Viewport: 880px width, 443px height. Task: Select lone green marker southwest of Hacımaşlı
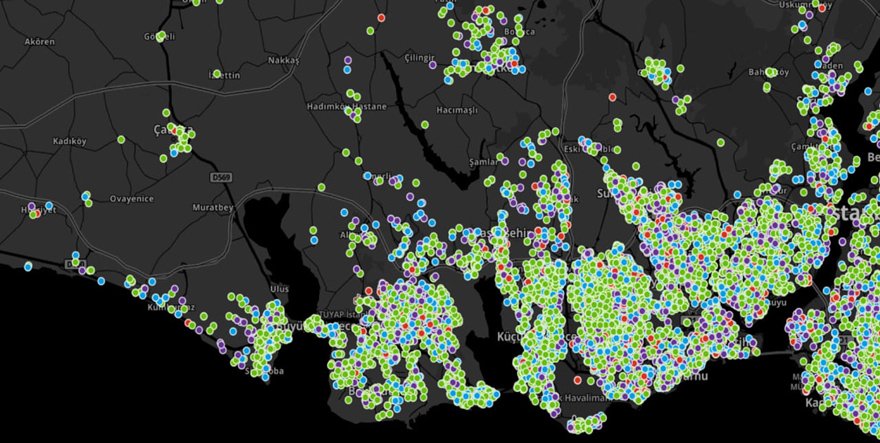click(425, 125)
